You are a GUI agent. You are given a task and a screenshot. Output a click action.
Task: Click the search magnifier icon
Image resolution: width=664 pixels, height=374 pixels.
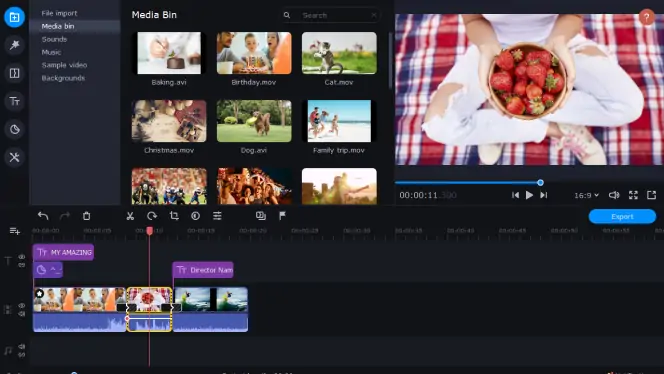click(287, 15)
